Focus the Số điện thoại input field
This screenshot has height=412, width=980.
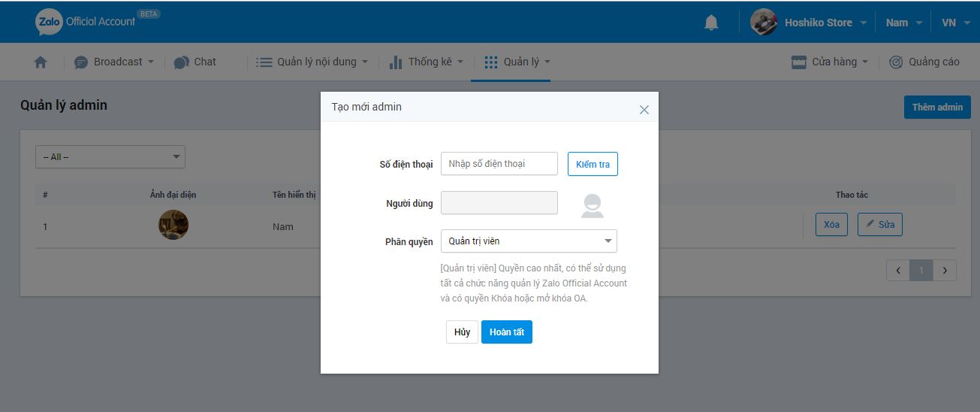(x=499, y=163)
